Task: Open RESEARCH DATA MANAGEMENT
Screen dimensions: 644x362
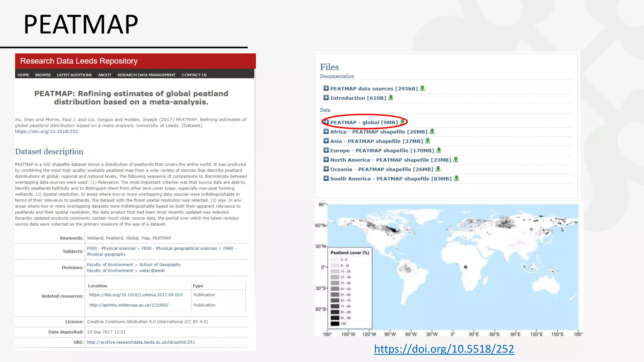Action: pyautogui.click(x=147, y=75)
